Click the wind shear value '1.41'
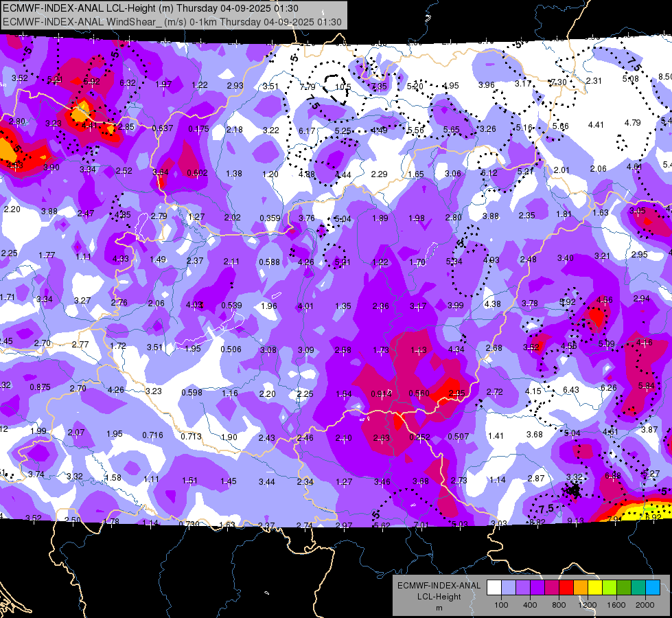672x618 pixels. tap(496, 436)
